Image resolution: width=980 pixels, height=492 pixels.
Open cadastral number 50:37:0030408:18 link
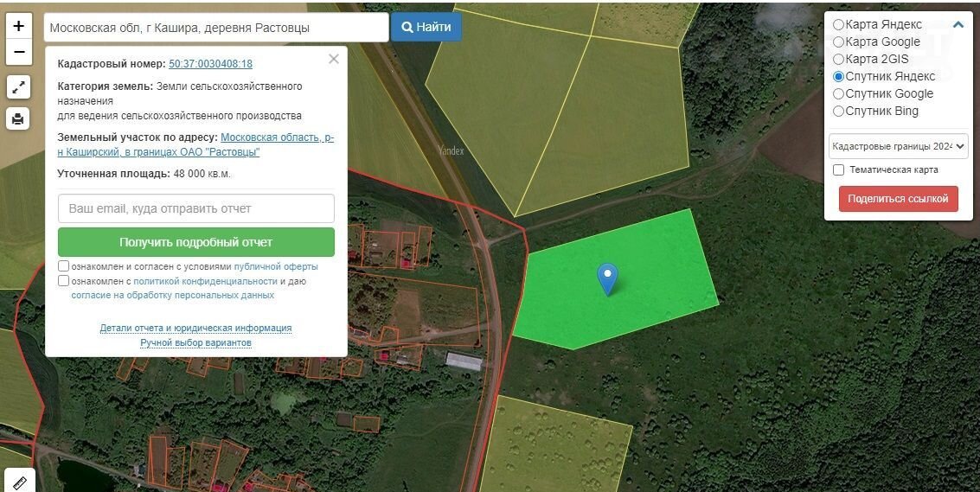click(210, 64)
